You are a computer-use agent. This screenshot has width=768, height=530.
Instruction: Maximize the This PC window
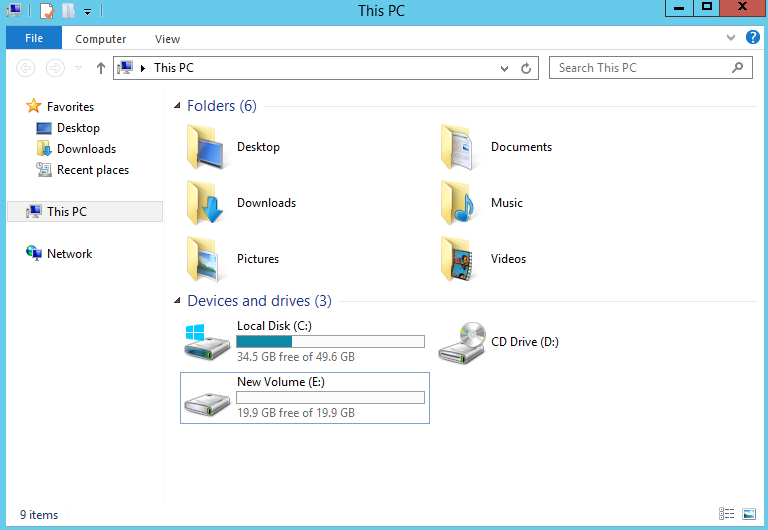coord(707,7)
